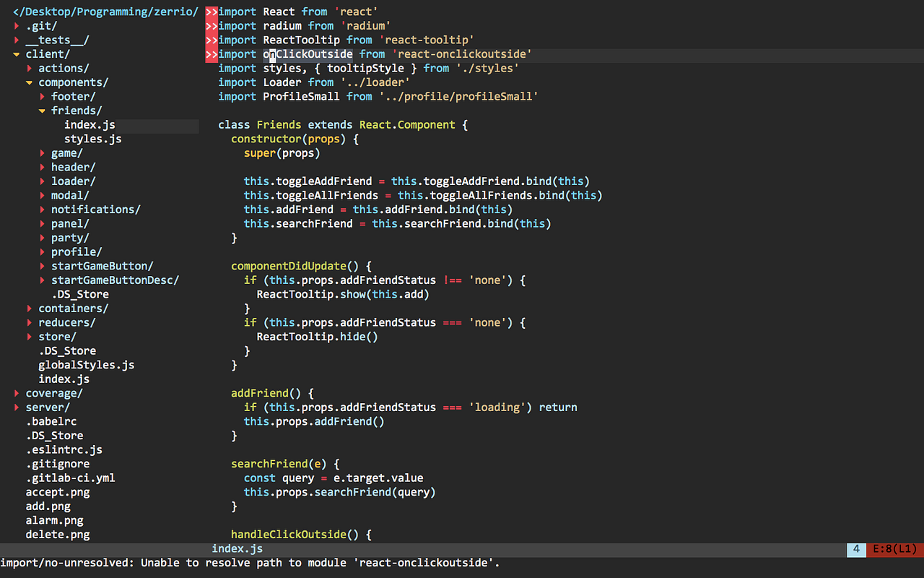The height and width of the screenshot is (578, 924).
Task: Expand the actions/ folder
Action: coord(30,68)
